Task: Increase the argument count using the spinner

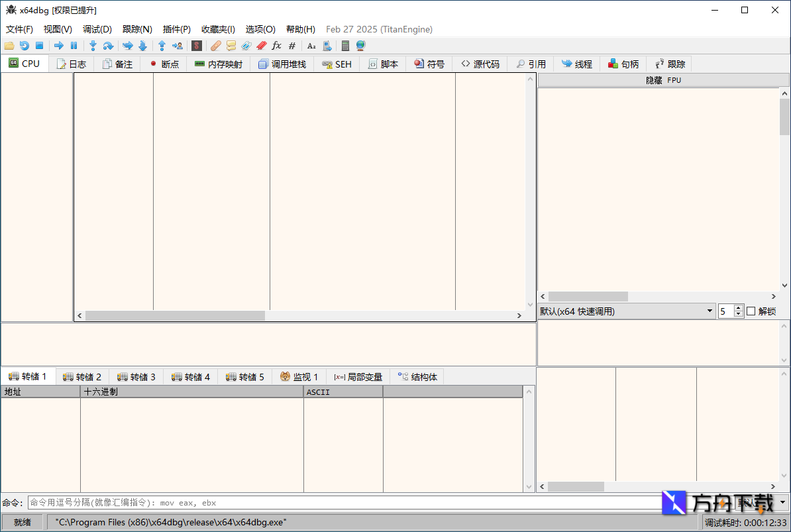Action: click(x=738, y=307)
